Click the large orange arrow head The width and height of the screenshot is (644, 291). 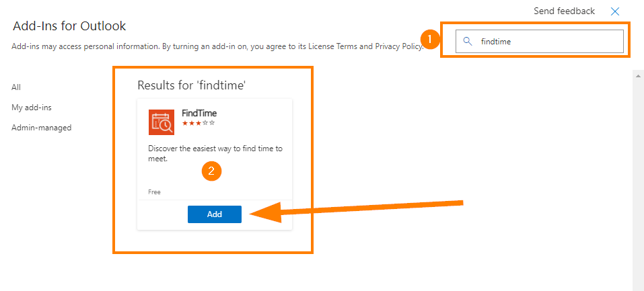265,212
